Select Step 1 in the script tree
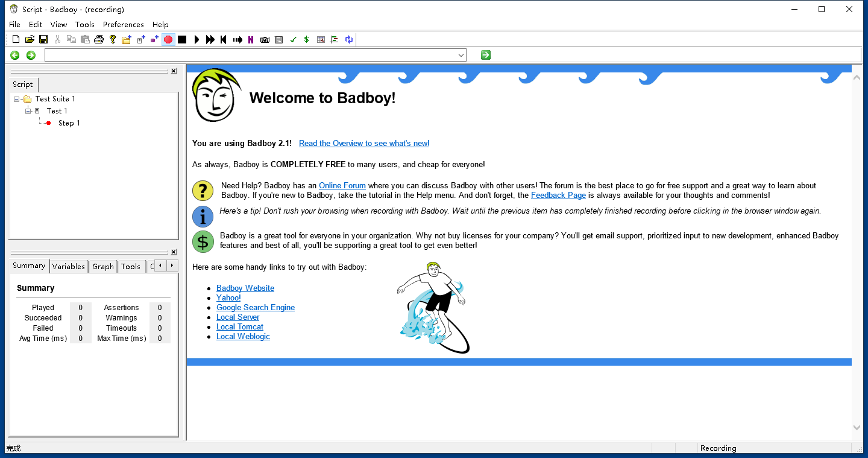The image size is (868, 458). (69, 123)
